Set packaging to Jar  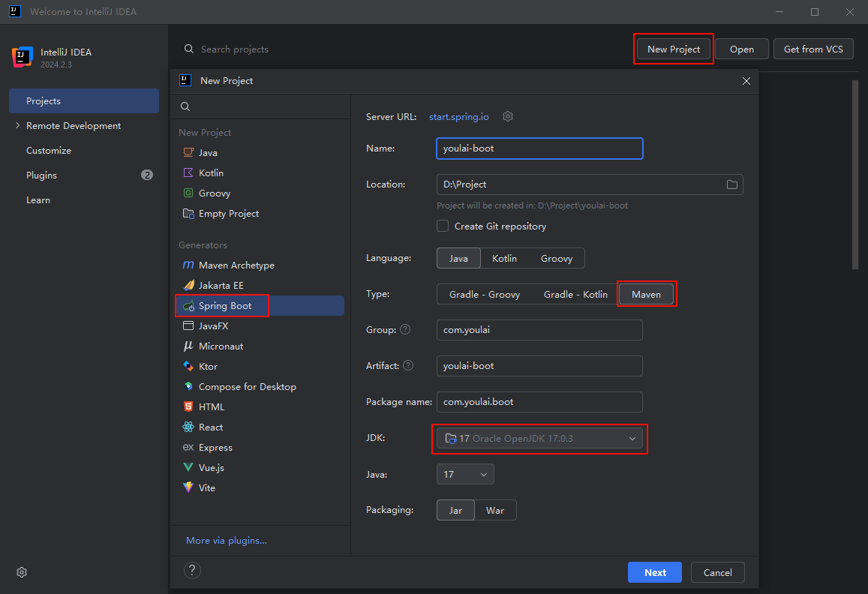455,511
